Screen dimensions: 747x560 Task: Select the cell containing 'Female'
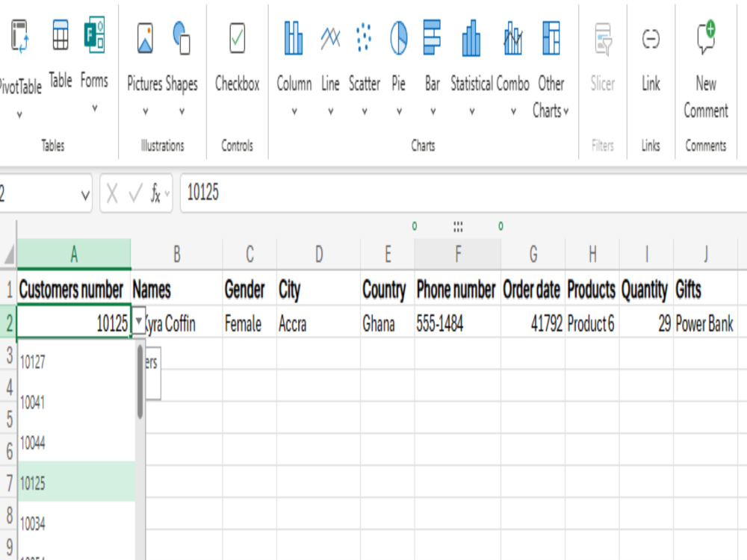(x=249, y=323)
